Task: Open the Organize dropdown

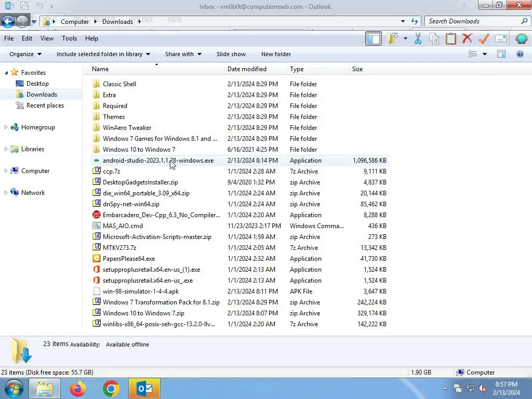Action: tap(25, 54)
